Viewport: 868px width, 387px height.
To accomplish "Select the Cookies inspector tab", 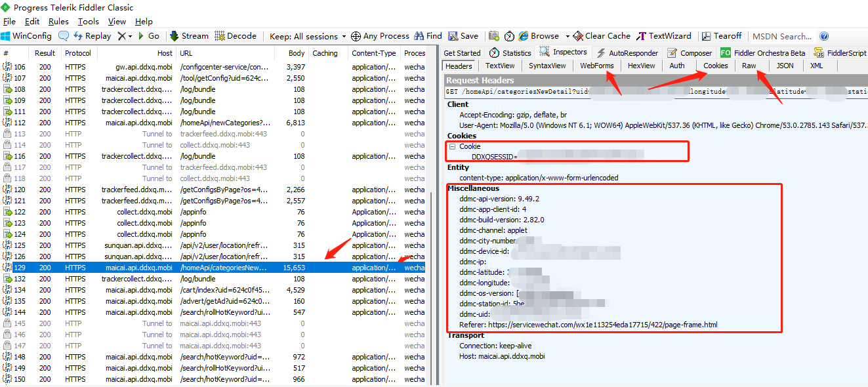I will (x=715, y=66).
